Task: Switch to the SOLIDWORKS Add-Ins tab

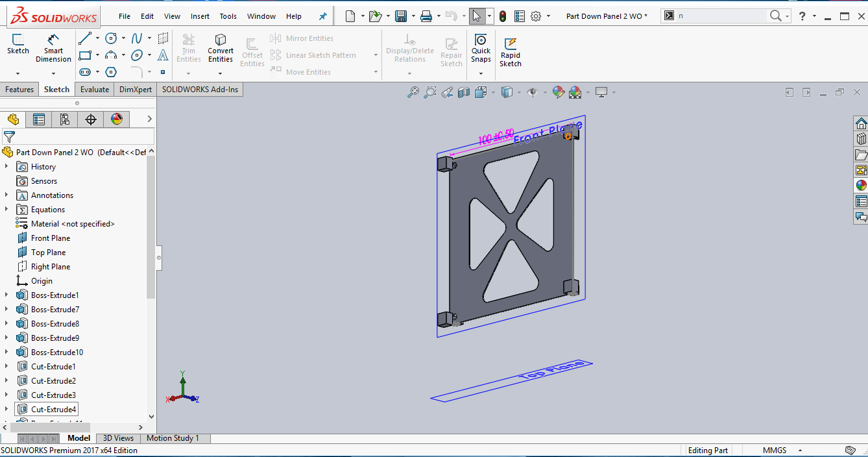Action: click(x=200, y=90)
